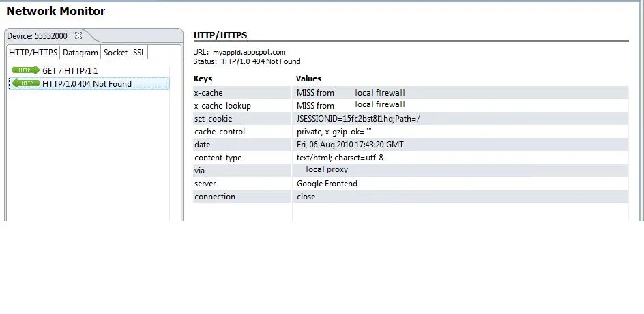Close the Device: 55552000 tab

(78, 35)
